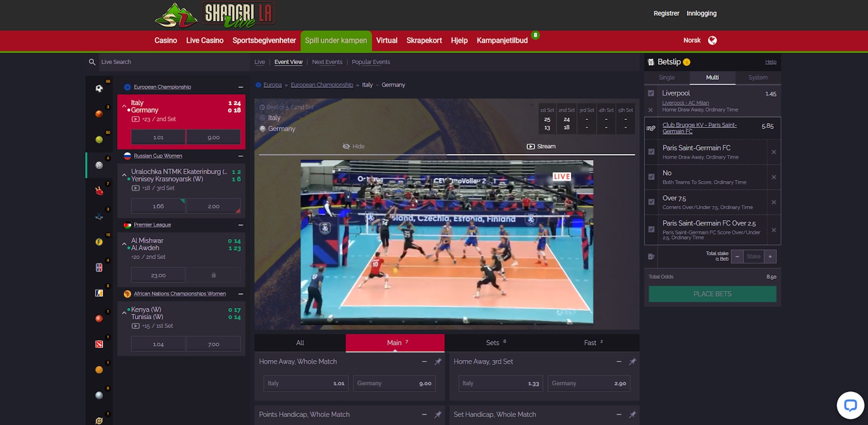This screenshot has height=425, width=868.
Task: Switch betslip to System tab
Action: (x=757, y=78)
